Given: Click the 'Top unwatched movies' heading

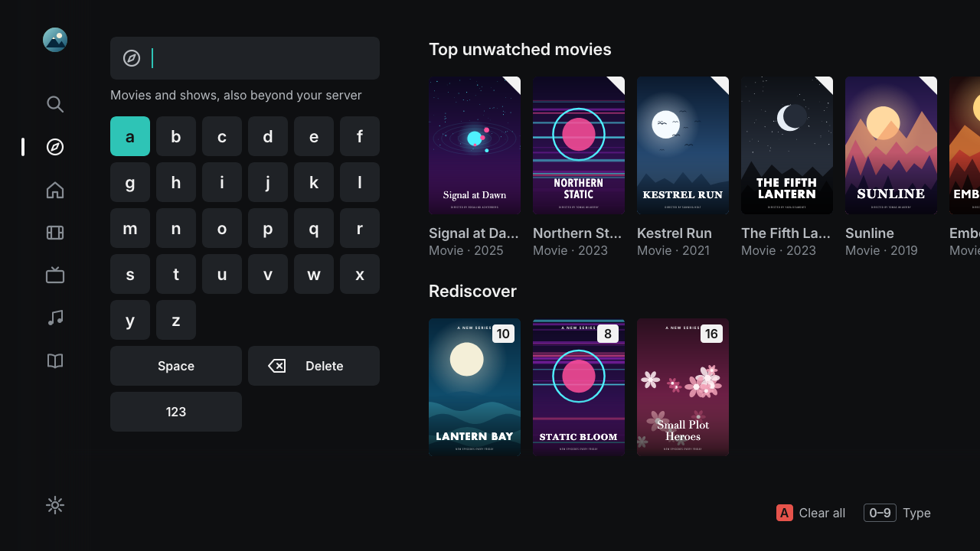Looking at the screenshot, I should coord(520,49).
